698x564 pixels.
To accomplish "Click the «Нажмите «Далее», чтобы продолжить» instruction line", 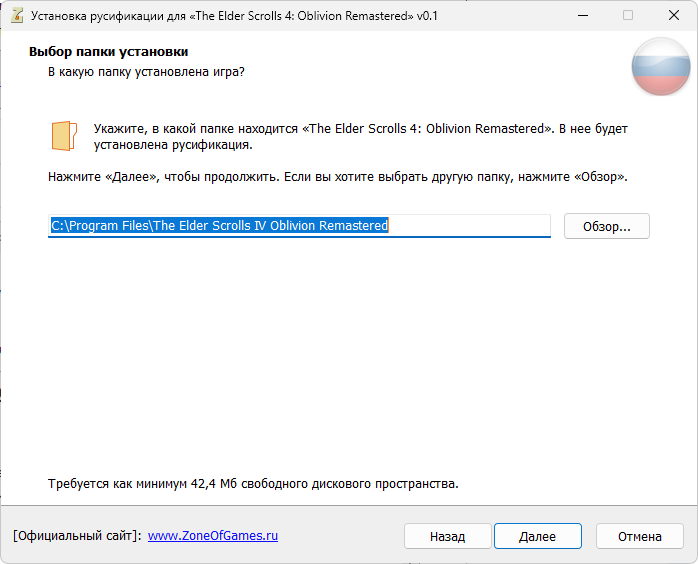I will (x=337, y=177).
